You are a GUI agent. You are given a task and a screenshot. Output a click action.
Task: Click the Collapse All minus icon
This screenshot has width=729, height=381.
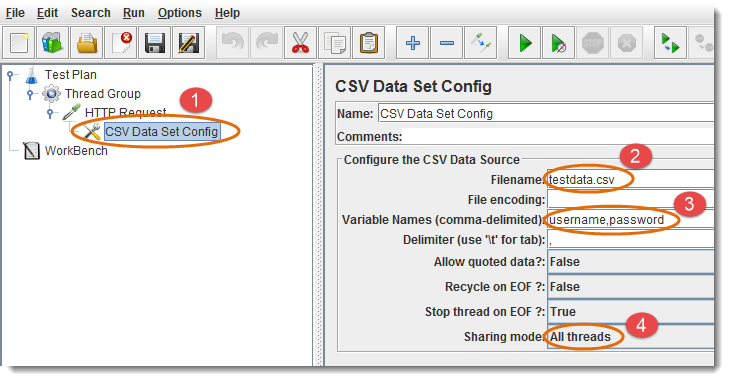pyautogui.click(x=446, y=43)
